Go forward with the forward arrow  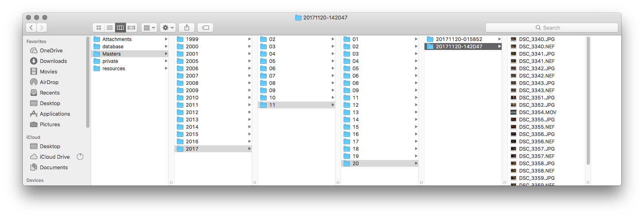(x=42, y=28)
